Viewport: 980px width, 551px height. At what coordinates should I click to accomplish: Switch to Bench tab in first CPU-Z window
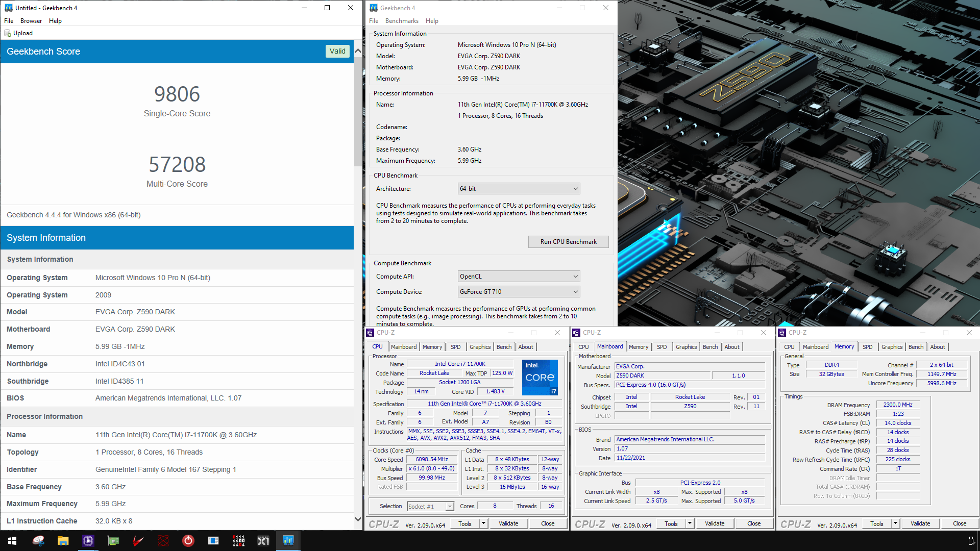click(x=504, y=347)
